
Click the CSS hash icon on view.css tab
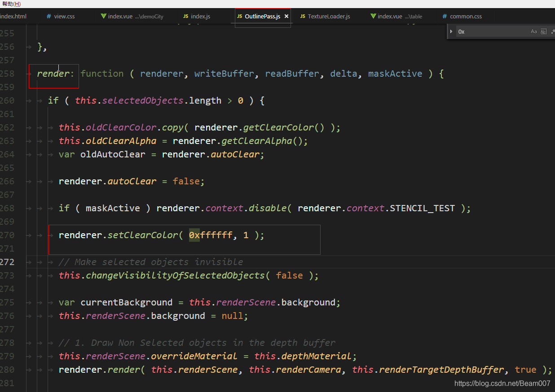tap(49, 17)
